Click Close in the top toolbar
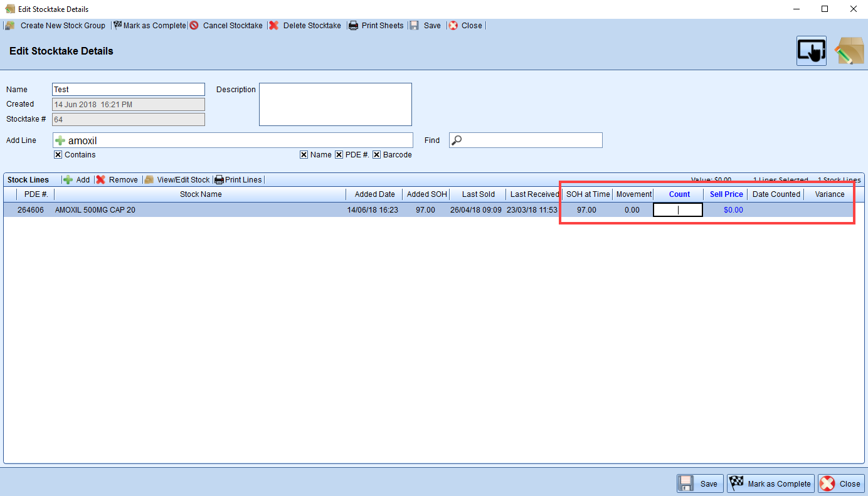 coord(465,26)
